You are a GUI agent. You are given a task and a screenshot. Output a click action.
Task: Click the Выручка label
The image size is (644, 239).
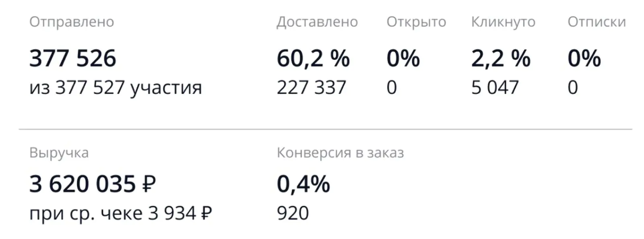click(x=59, y=153)
